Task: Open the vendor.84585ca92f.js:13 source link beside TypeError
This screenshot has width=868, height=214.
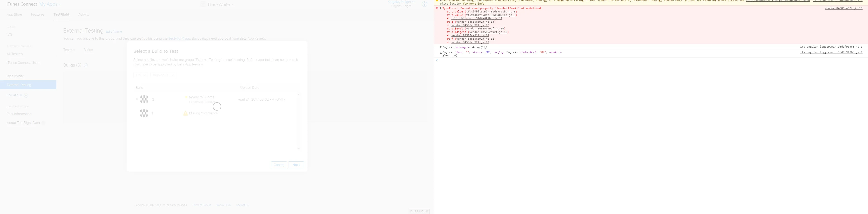Action: tap(843, 8)
